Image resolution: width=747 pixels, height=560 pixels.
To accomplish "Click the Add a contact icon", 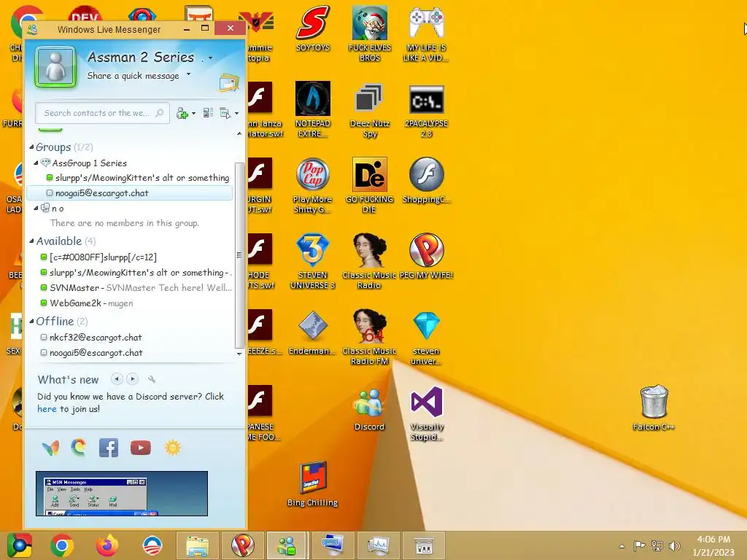I will [x=182, y=113].
